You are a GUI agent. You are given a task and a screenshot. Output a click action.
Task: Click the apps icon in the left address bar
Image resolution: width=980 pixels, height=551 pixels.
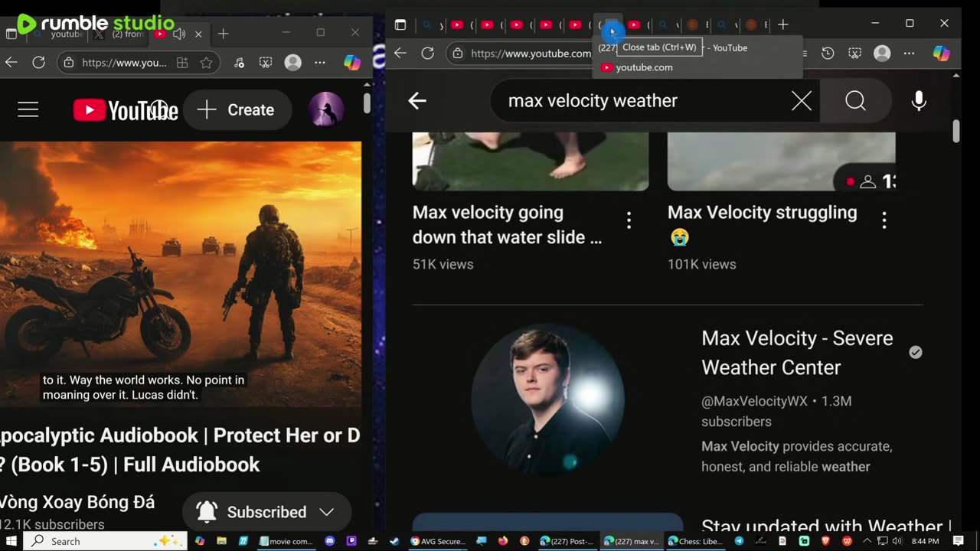182,63
